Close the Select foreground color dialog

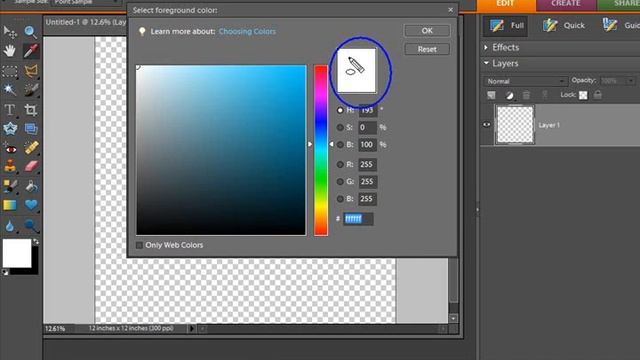[x=451, y=10]
